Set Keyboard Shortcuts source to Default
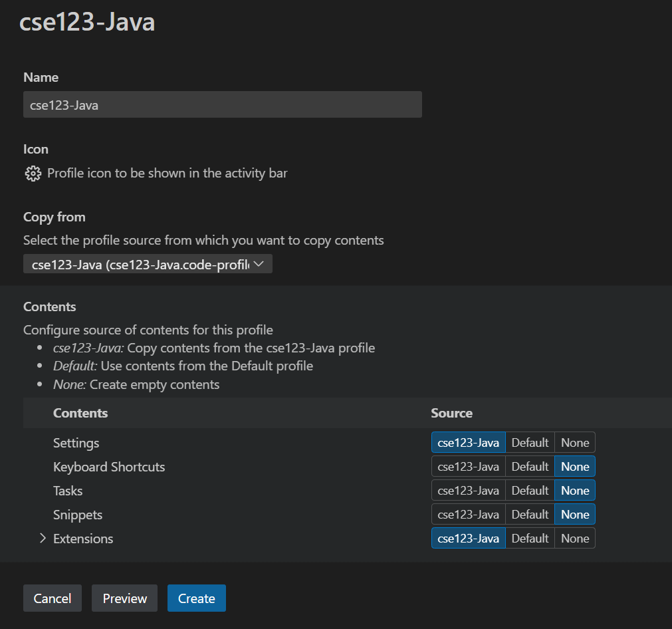This screenshot has width=672, height=629. 530,466
